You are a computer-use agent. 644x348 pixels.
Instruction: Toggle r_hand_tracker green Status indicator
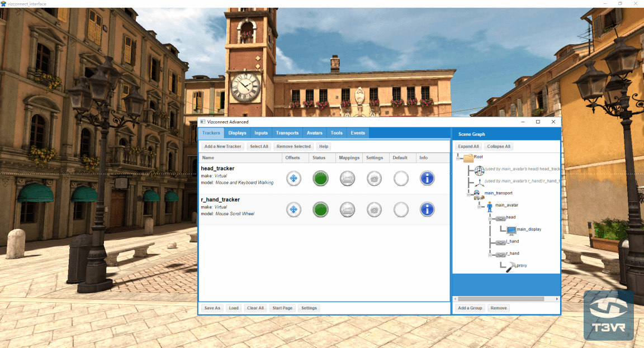click(320, 209)
